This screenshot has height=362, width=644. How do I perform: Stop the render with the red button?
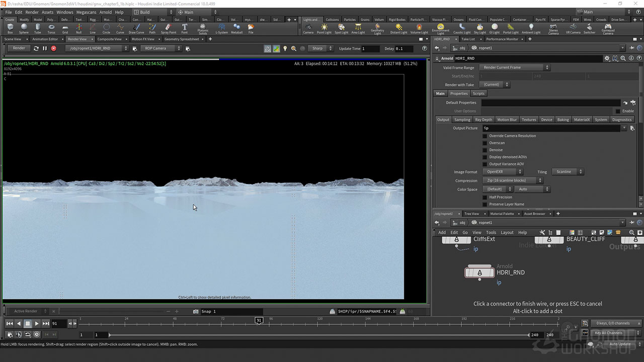tap(53, 48)
